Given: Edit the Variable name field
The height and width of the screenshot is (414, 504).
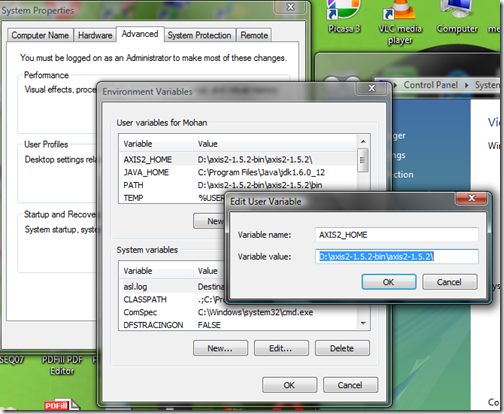Looking at the screenshot, I should (397, 235).
